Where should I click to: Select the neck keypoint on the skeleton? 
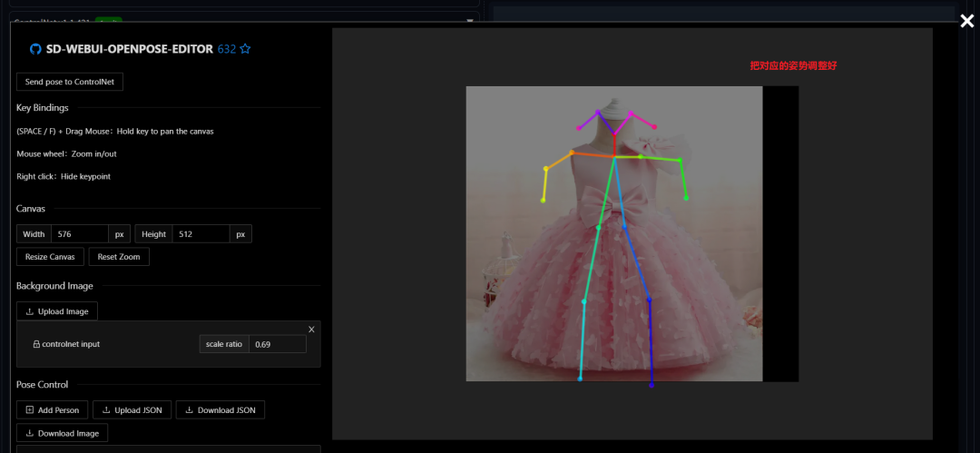[614, 157]
